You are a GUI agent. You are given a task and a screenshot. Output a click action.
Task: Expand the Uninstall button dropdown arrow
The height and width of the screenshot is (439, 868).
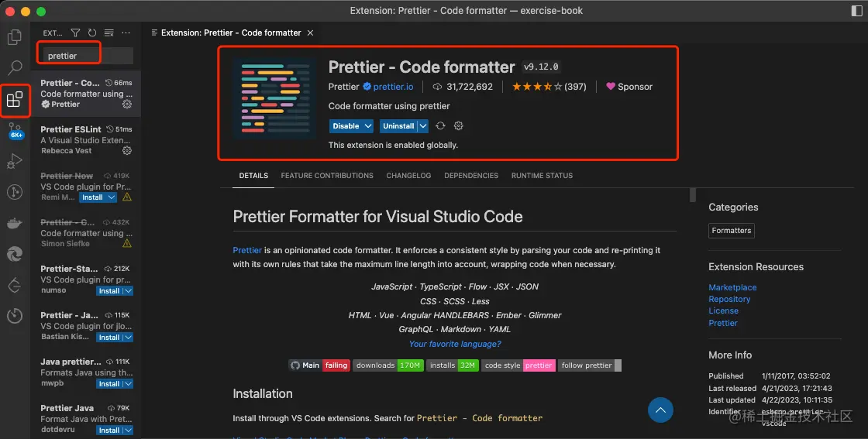coord(423,126)
